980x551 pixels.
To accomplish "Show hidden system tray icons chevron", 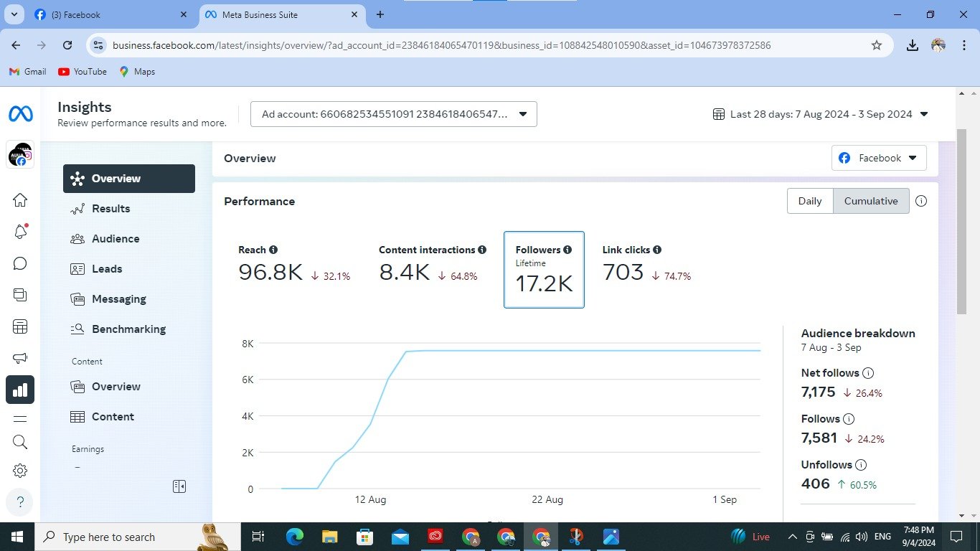I will tap(792, 537).
